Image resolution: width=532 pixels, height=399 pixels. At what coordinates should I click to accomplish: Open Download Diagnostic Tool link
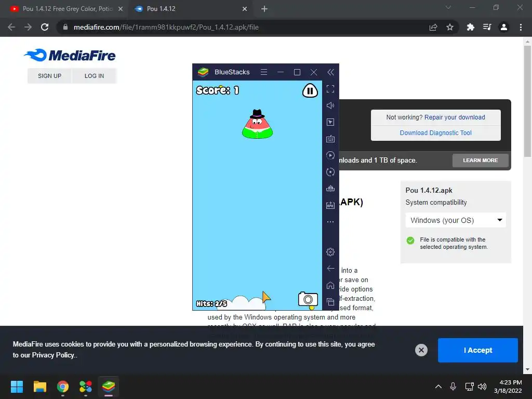436,132
